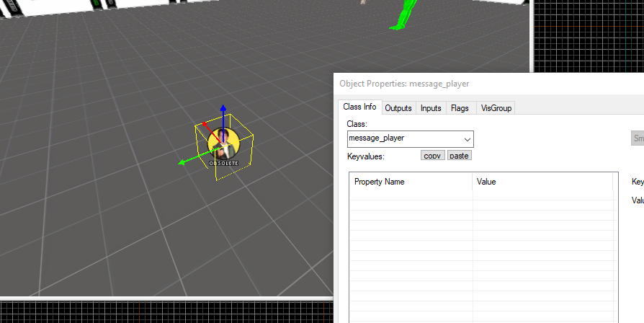Open the Class dropdown arrow
644x323 pixels.
467,138
